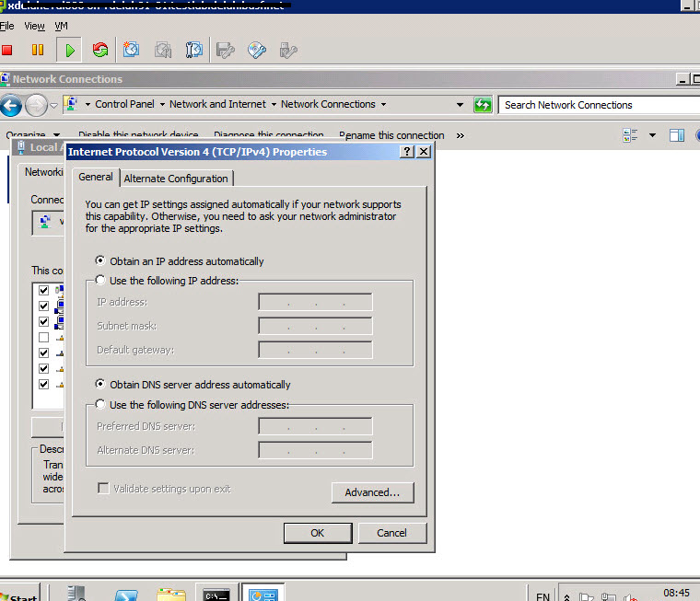Click Diagnose this connection
The image size is (700, 601).
[268, 134]
